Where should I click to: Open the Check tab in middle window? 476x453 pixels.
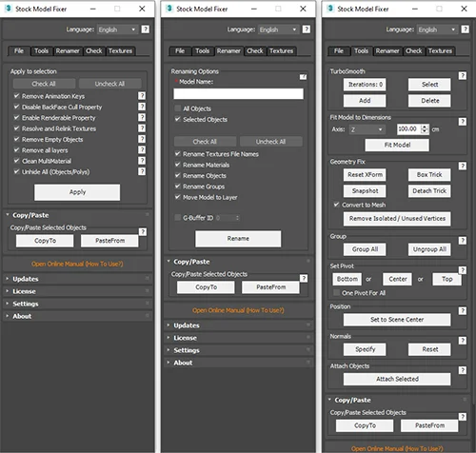[x=255, y=50]
